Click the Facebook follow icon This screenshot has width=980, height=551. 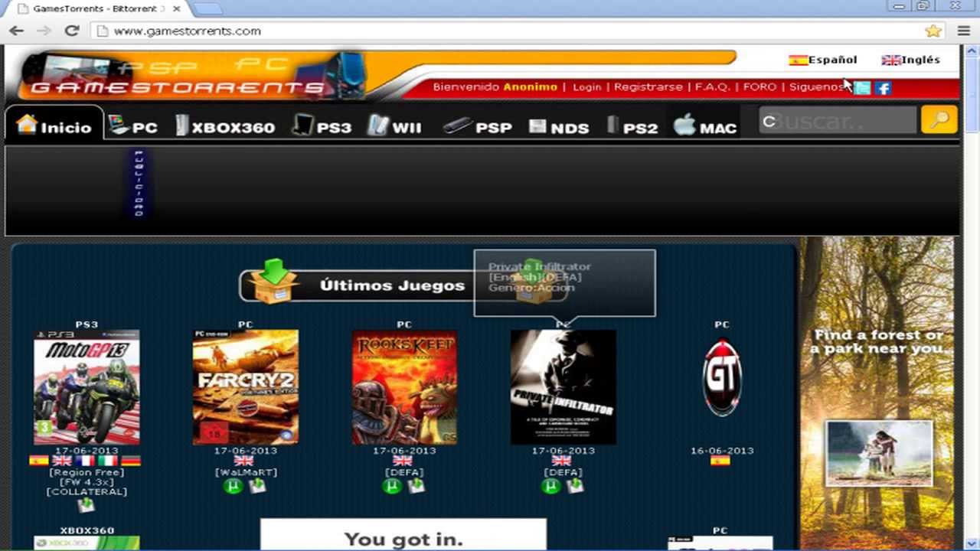pyautogui.click(x=884, y=88)
